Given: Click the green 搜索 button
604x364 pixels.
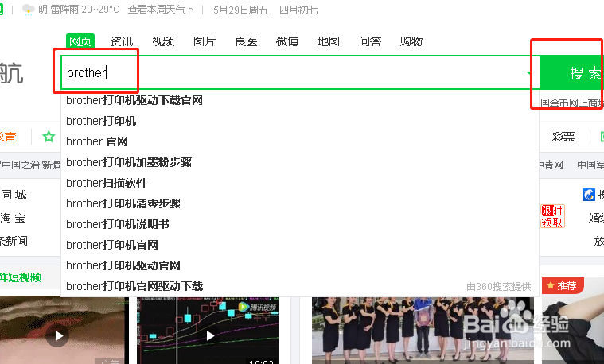Looking at the screenshot, I should 571,73.
